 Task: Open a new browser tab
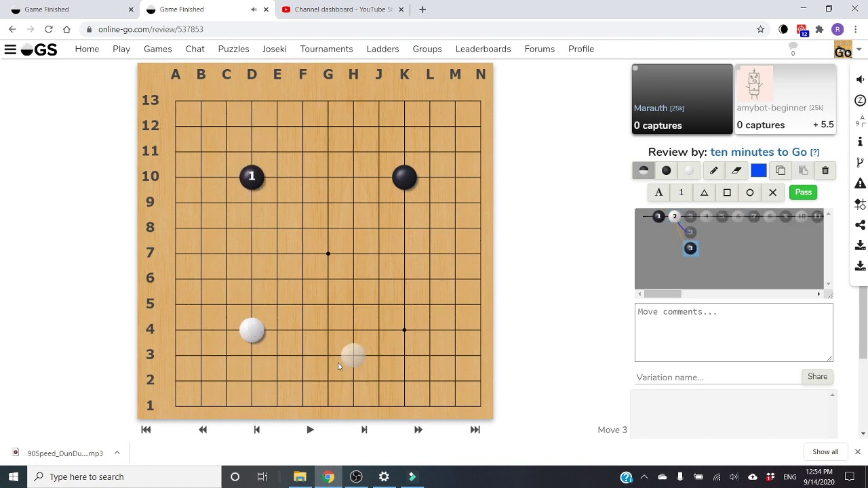tap(422, 9)
